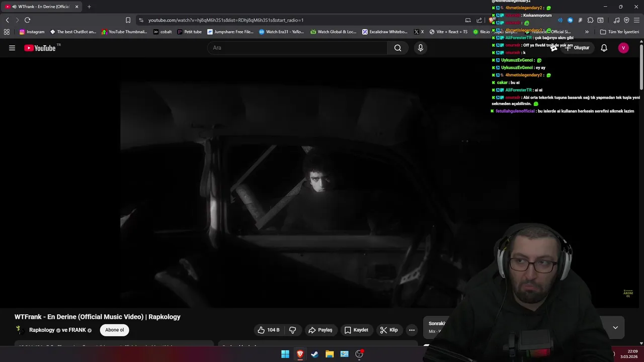Start voice search with the microphone icon
644x362 pixels.
point(421,48)
